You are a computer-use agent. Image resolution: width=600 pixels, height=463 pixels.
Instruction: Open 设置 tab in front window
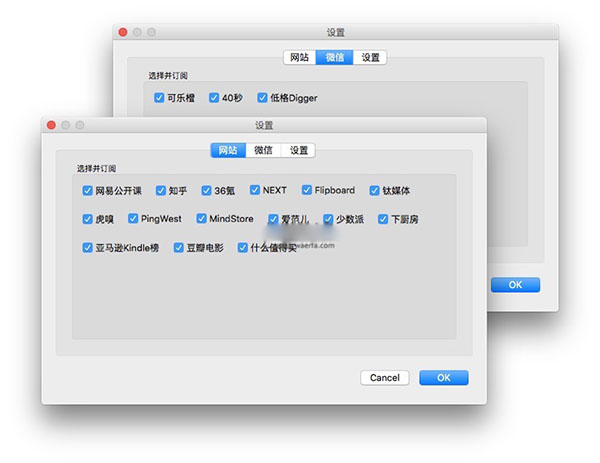298,150
